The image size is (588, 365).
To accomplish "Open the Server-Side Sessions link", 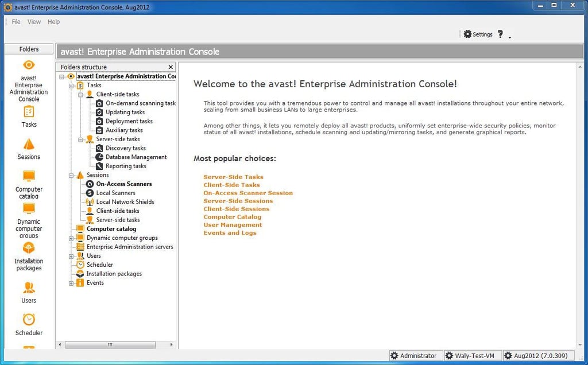I will [238, 201].
